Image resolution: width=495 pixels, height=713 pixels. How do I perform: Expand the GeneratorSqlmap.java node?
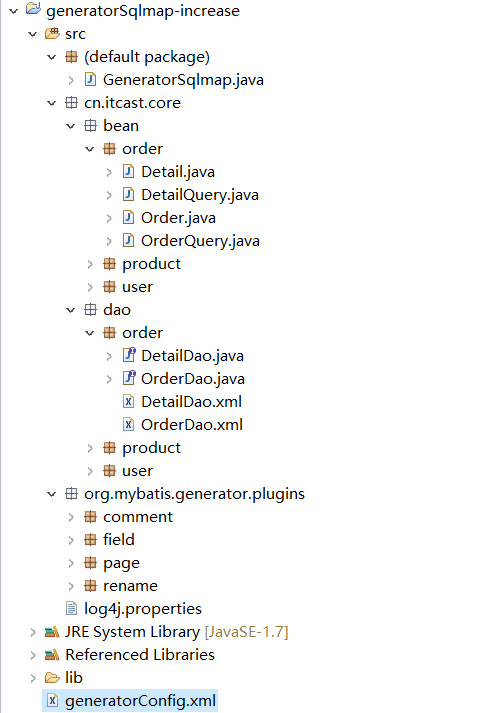(71, 80)
